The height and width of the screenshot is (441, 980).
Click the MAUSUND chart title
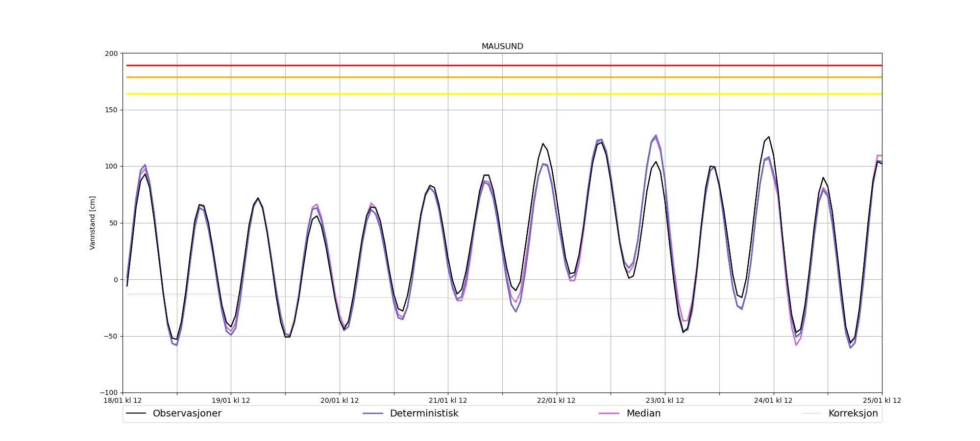pos(502,47)
